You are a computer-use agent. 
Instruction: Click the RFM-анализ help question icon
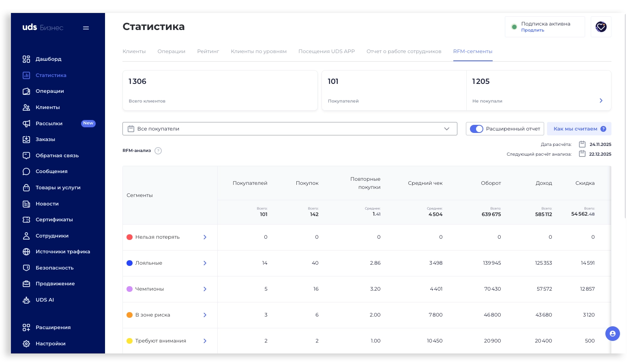(x=158, y=151)
